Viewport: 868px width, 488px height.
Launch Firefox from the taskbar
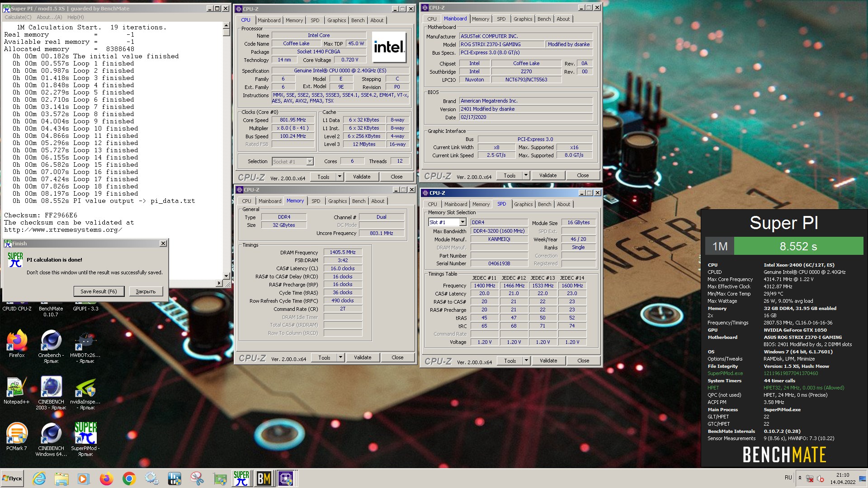point(106,479)
